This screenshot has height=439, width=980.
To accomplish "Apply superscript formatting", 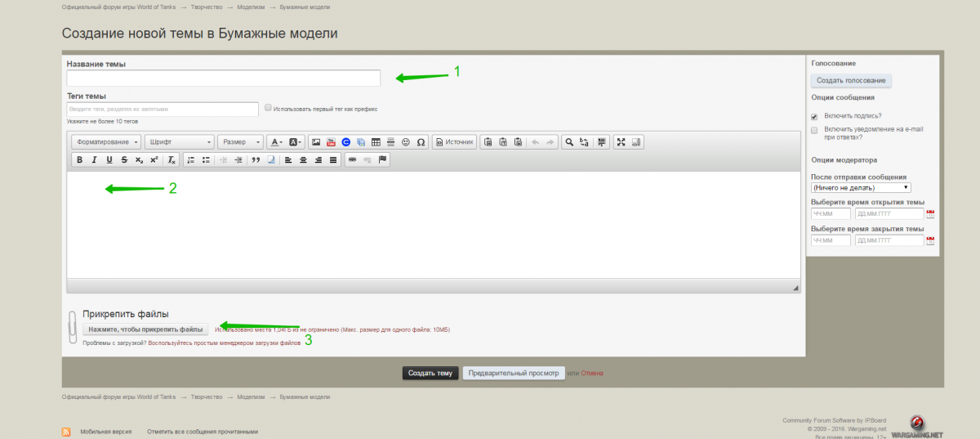I will pos(154,159).
